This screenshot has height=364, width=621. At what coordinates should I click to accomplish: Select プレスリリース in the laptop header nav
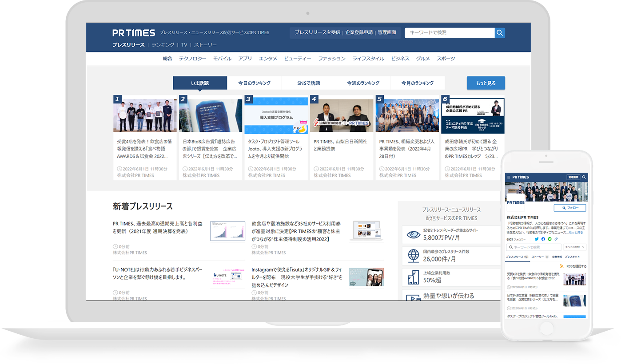[129, 45]
